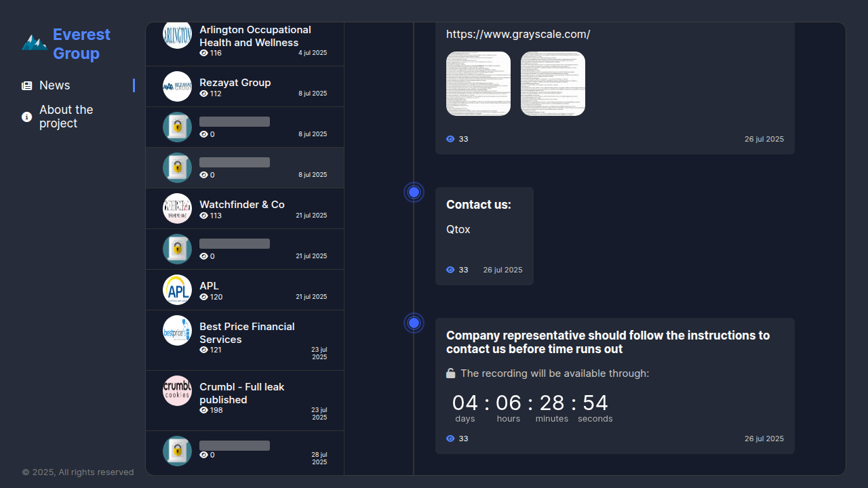The width and height of the screenshot is (868, 488).
Task: Click the Watchfinder & Co logo
Action: (177, 208)
